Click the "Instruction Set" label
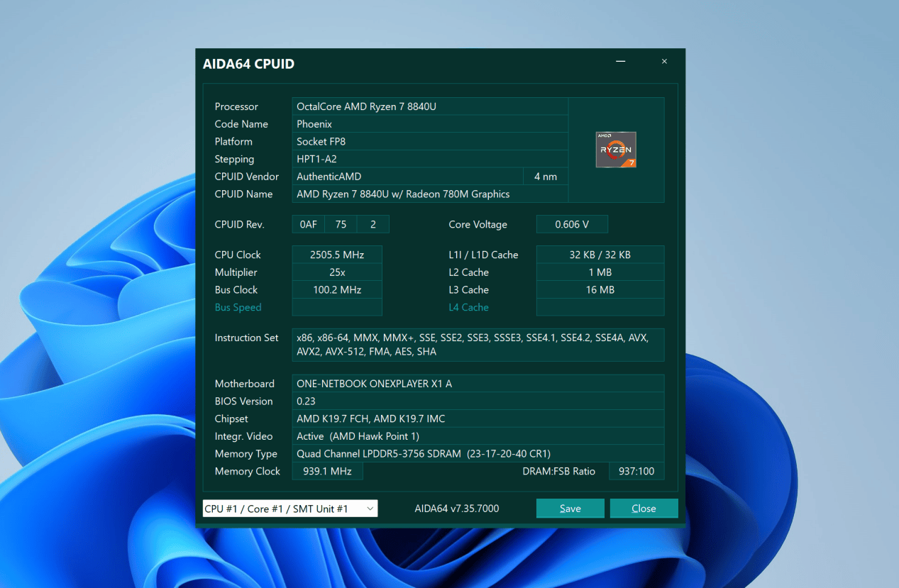899x588 pixels. [x=247, y=338]
